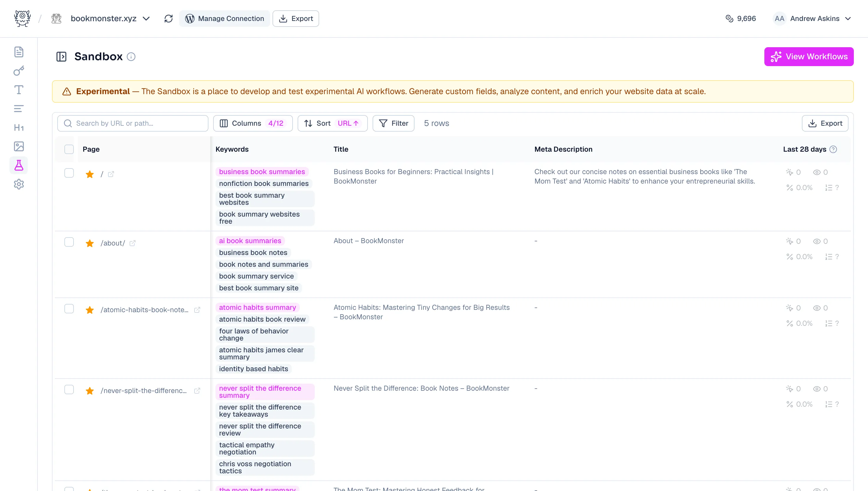The height and width of the screenshot is (491, 868).
Task: Check the atomic-habits-book-notes row checkbox
Action: click(x=69, y=309)
